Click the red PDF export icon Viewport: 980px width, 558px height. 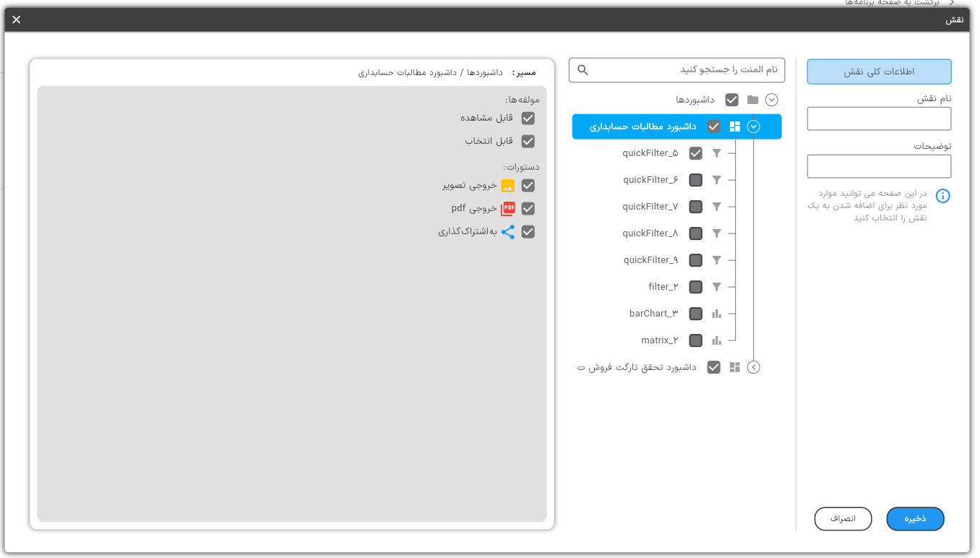pyautogui.click(x=508, y=208)
